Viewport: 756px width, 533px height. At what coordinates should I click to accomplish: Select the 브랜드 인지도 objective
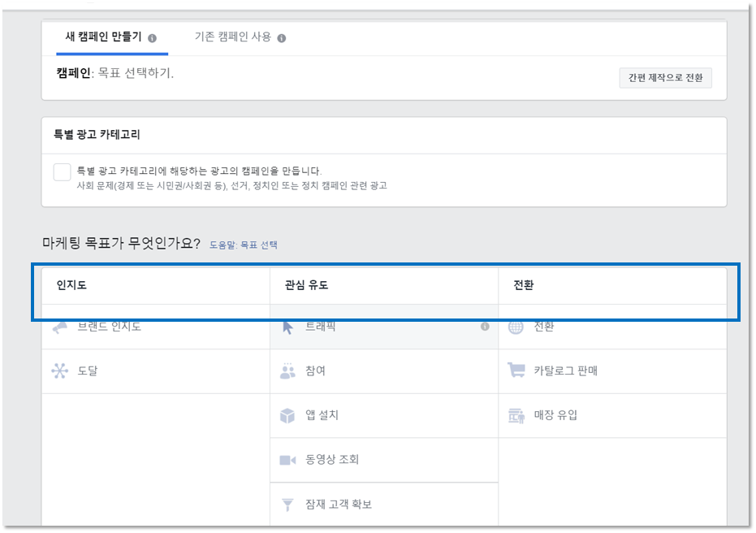(x=156, y=327)
